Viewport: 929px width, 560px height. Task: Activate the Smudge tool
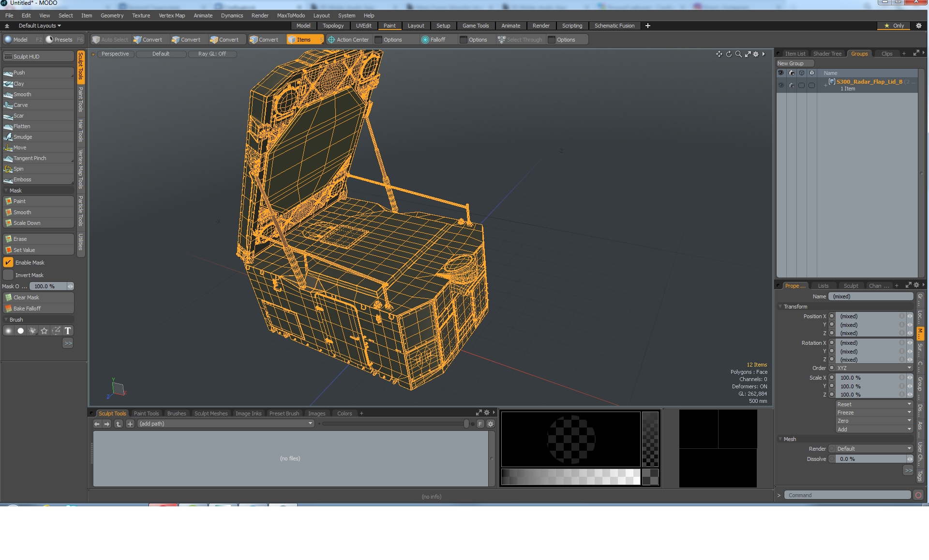tap(38, 137)
